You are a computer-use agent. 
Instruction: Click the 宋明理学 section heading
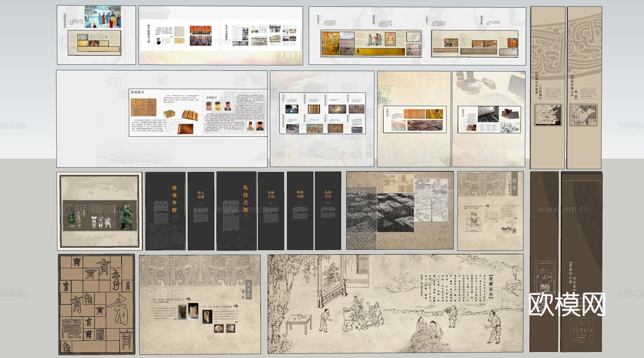pyautogui.click(x=211, y=97)
